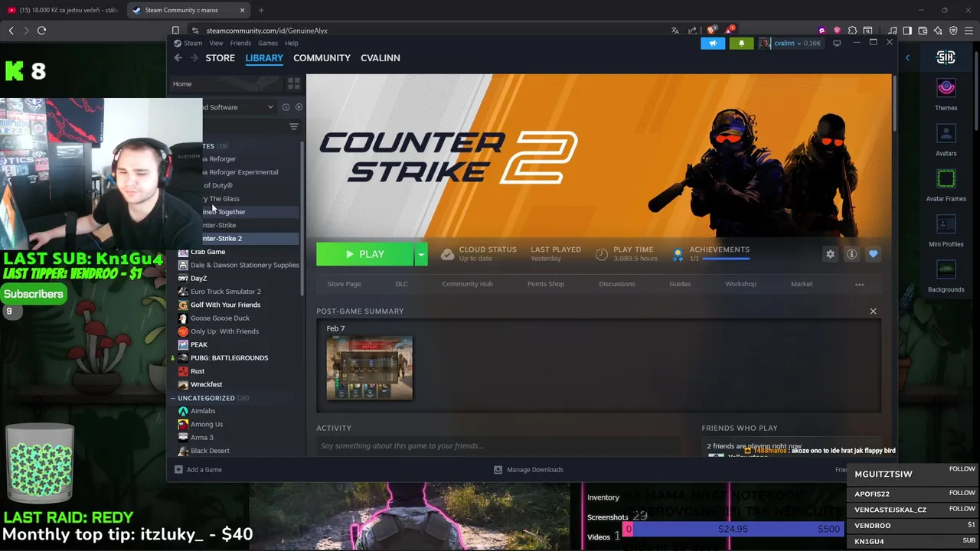Open SIH Avatar Frames icon
The height and width of the screenshot is (551, 980).
pyautogui.click(x=946, y=179)
